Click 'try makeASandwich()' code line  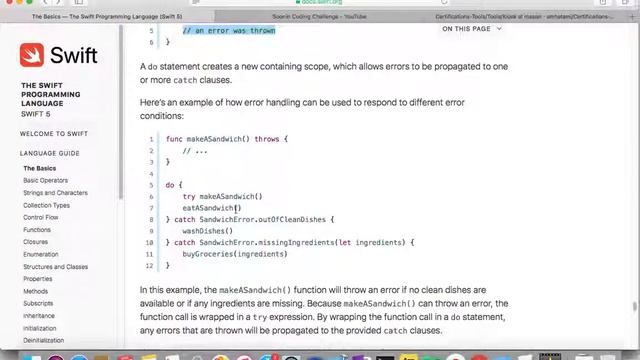222,197
